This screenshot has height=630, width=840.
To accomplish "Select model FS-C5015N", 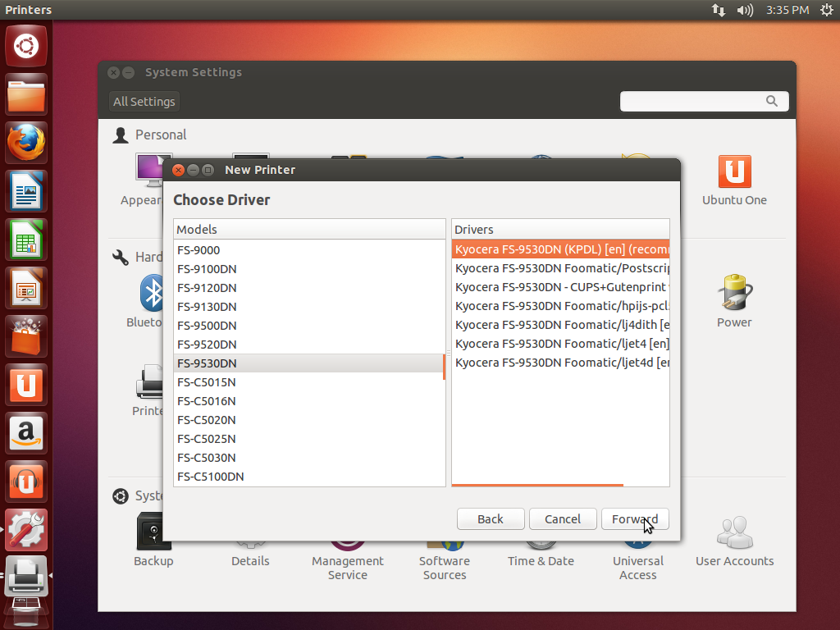I will (x=308, y=382).
